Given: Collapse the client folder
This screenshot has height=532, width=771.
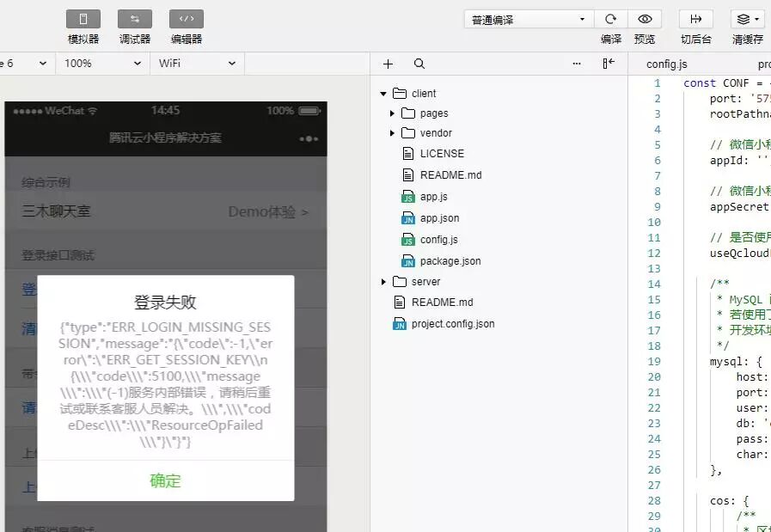Looking at the screenshot, I should [x=383, y=94].
